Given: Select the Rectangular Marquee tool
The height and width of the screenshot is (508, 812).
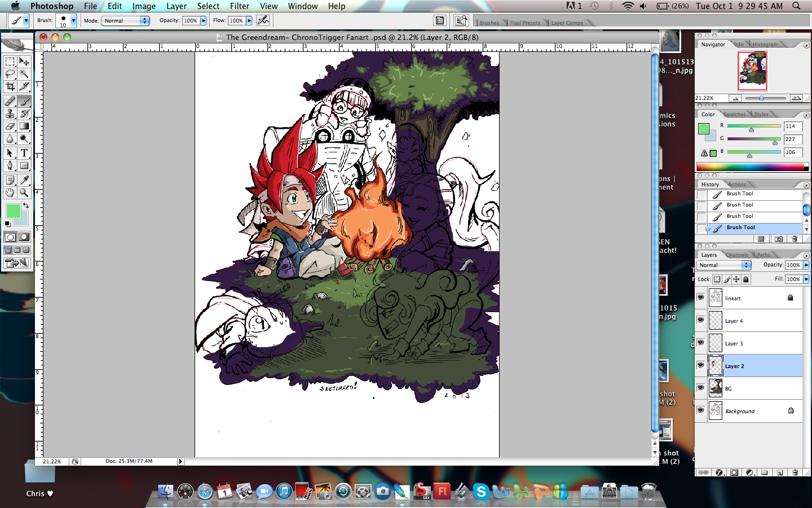Looking at the screenshot, I should click(10, 62).
